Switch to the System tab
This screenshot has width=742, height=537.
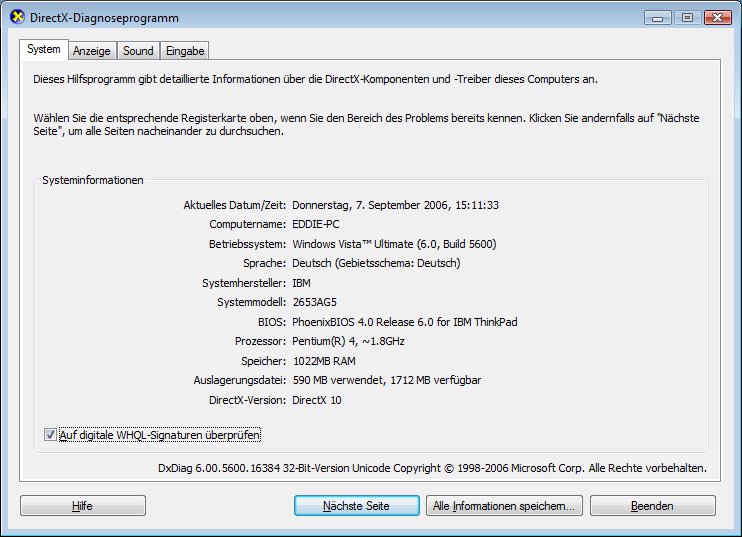(44, 49)
